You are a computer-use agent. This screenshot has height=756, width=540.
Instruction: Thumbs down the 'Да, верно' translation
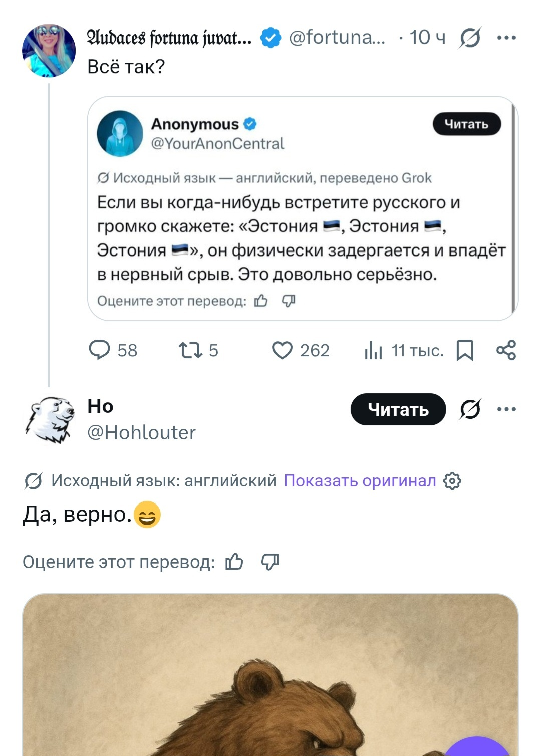pos(270,562)
